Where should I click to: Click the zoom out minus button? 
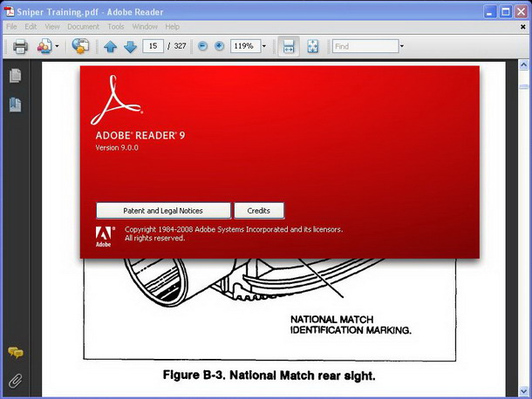202,46
